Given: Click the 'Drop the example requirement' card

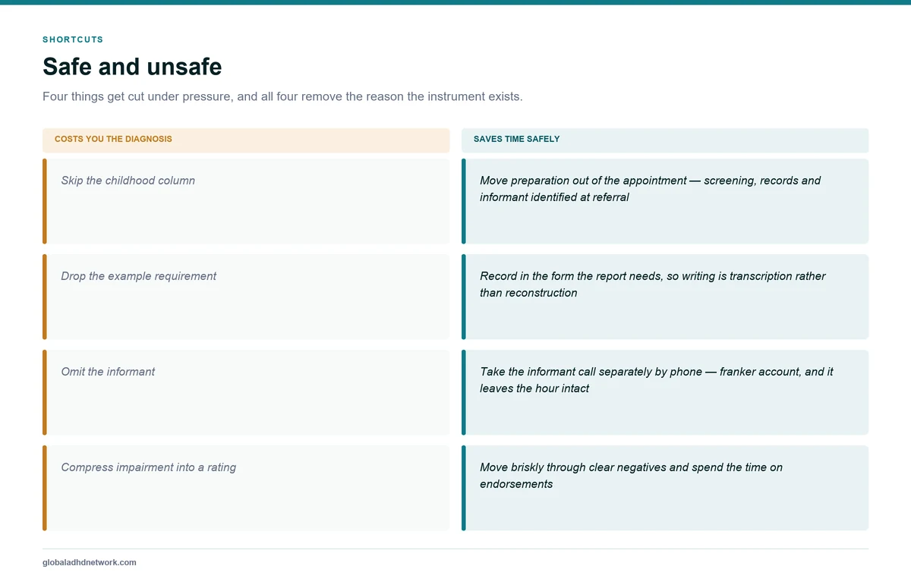Looking at the screenshot, I should (x=246, y=297).
